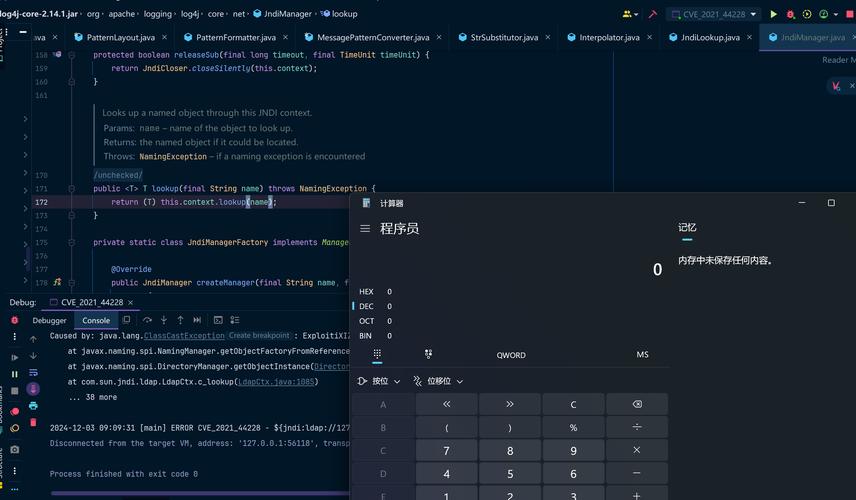
Task: Select the HEX number base
Action: (367, 292)
